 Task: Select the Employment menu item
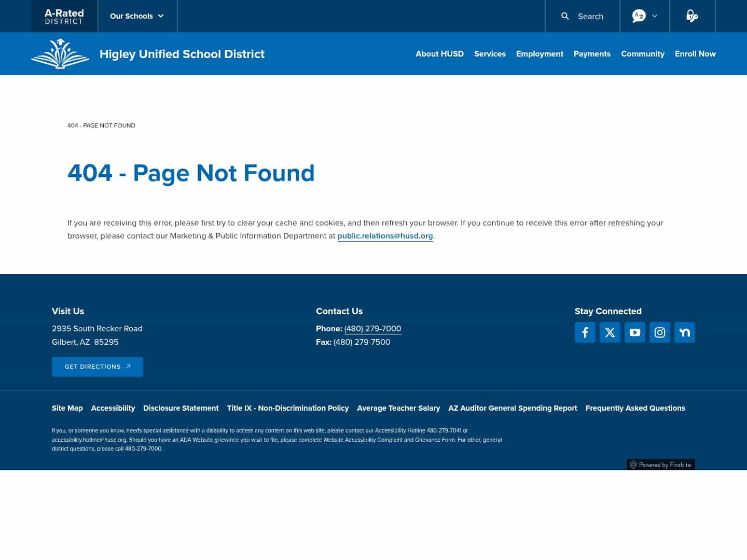[539, 54]
